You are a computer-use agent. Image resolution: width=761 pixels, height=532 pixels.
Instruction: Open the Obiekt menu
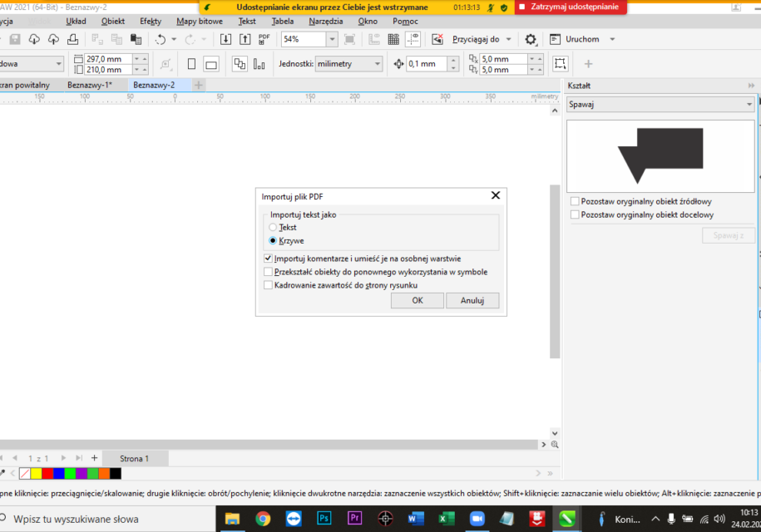[x=113, y=22]
